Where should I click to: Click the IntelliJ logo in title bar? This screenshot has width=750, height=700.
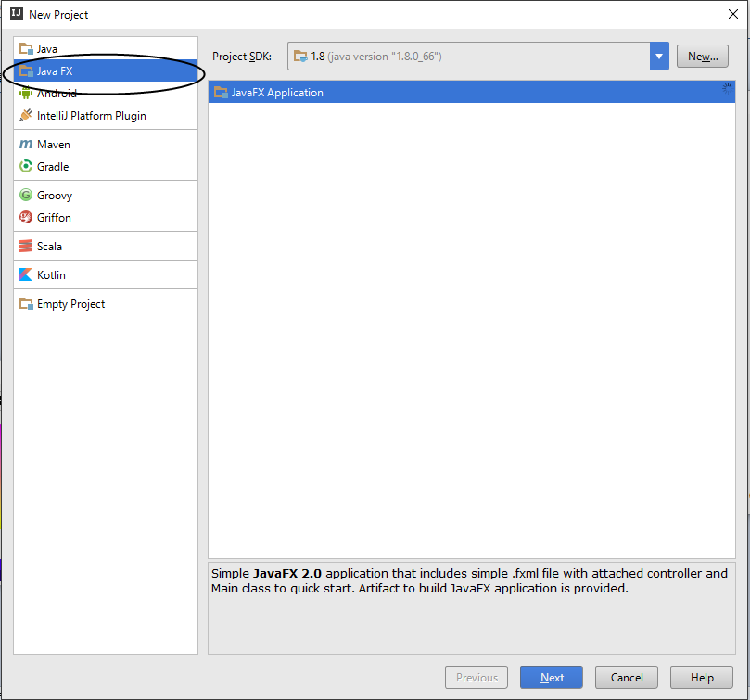tap(17, 14)
